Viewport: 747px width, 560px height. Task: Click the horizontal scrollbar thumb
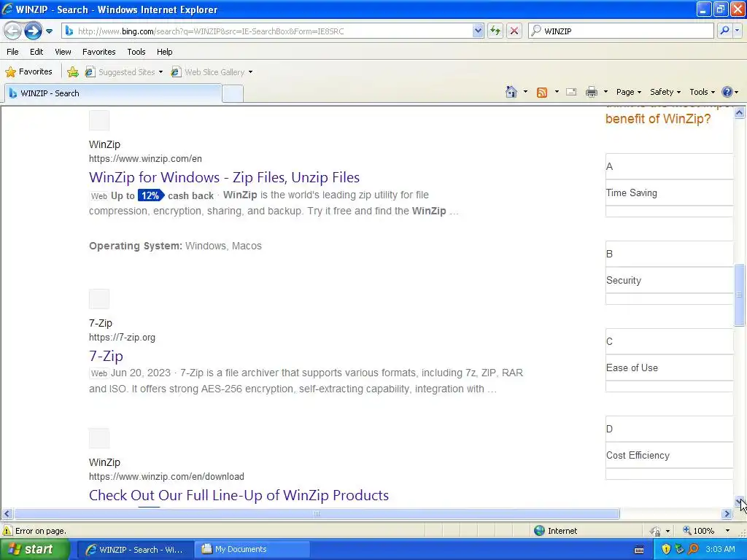pos(317,514)
